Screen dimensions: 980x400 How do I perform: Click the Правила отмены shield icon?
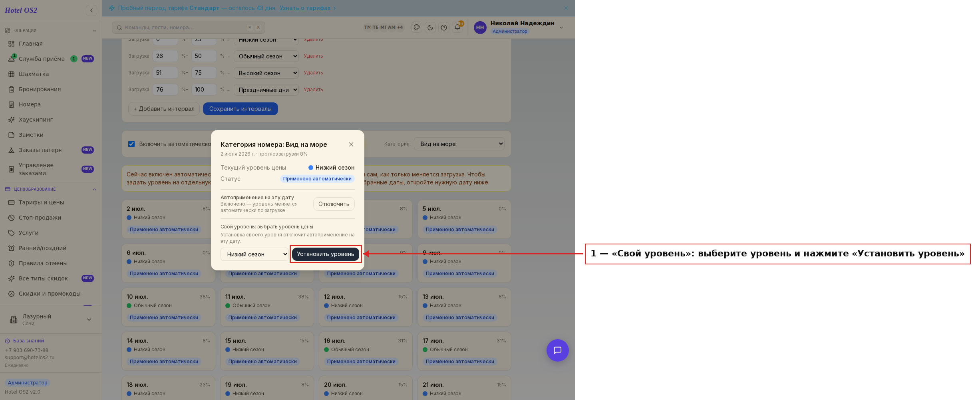tap(12, 263)
